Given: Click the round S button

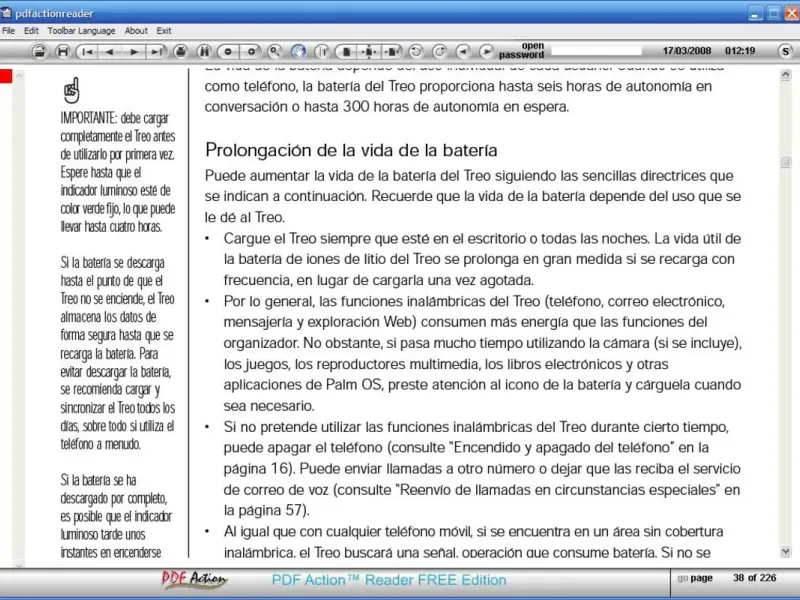Looking at the screenshot, I should pyautogui.click(x=785, y=51).
